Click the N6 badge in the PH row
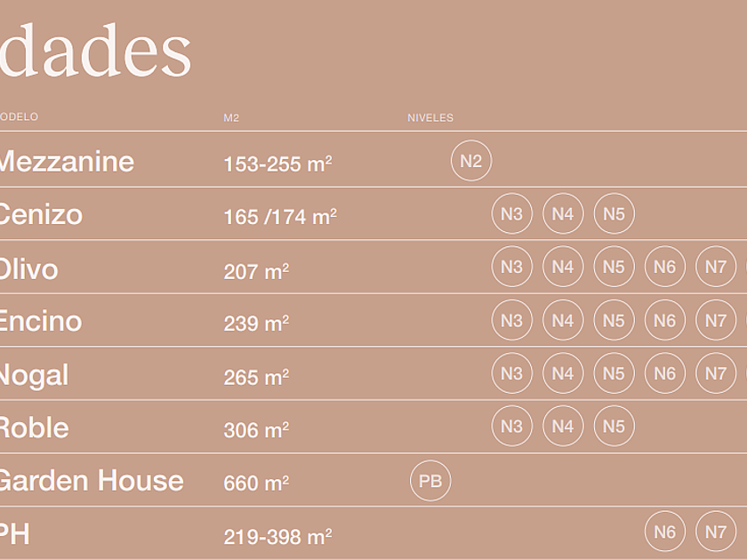 click(x=665, y=532)
